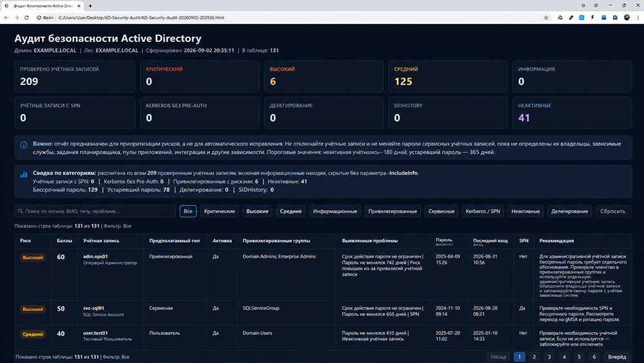
Task: Go to page 3 of the table
Action: pyautogui.click(x=549, y=357)
